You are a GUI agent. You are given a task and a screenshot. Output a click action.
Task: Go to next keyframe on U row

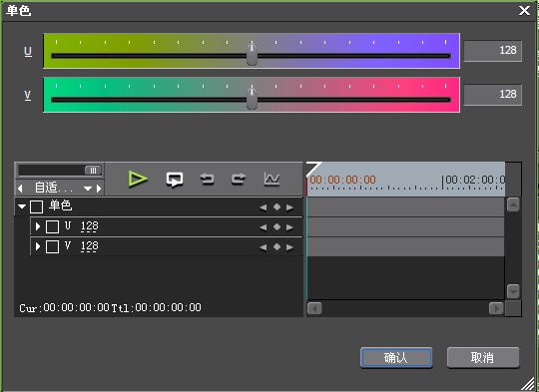pyautogui.click(x=289, y=227)
